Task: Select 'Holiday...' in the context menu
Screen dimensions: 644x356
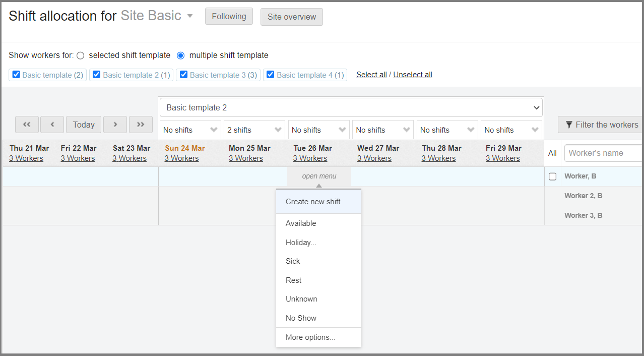Action: tap(301, 243)
